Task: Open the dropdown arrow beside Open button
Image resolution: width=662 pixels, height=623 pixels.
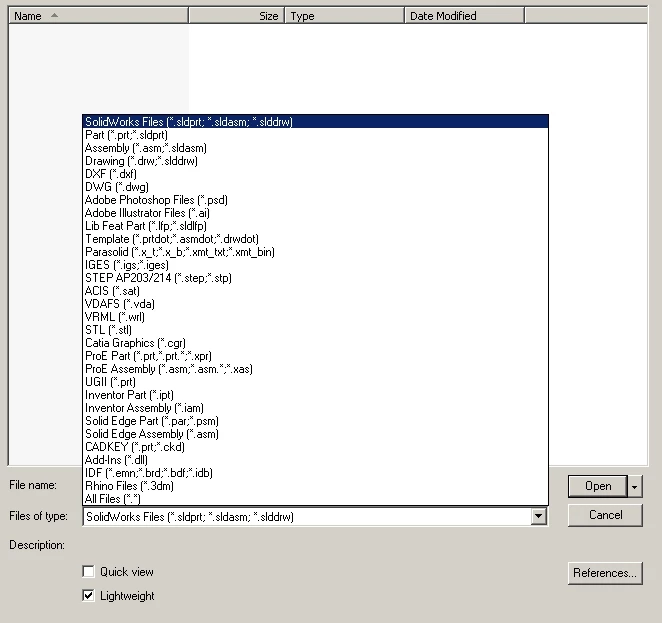Action: 635,487
